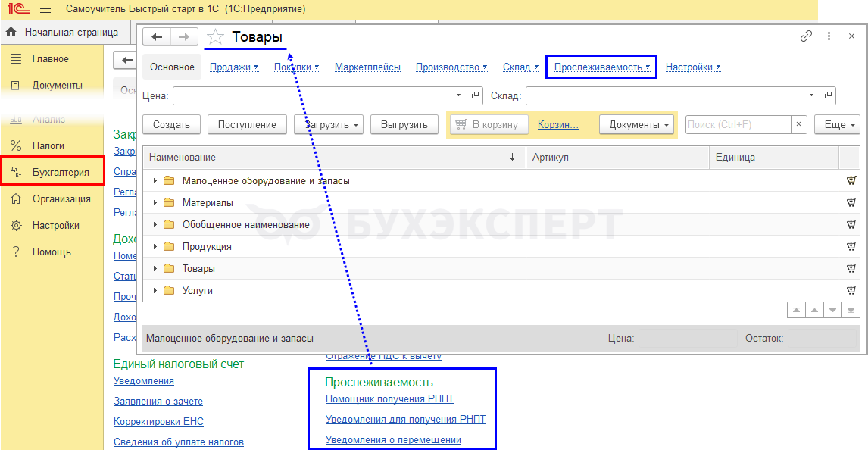Open the Склад navigation dropdown
The image size is (868, 450).
[x=520, y=67]
